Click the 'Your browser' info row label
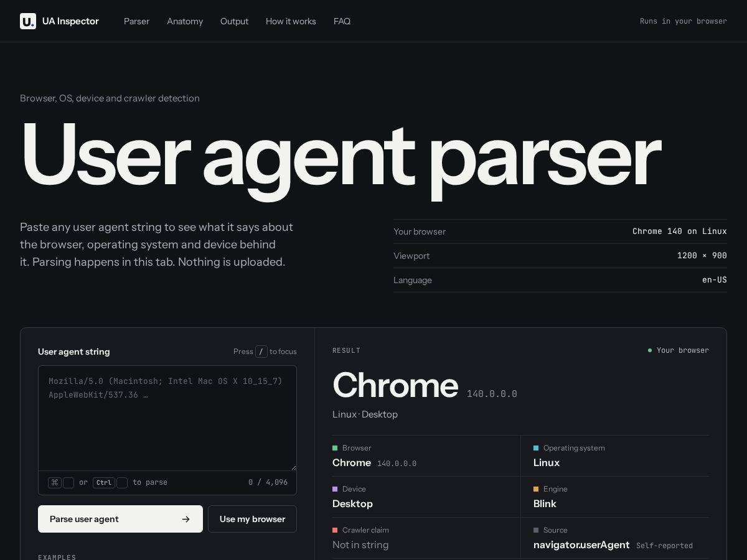 coord(420,231)
